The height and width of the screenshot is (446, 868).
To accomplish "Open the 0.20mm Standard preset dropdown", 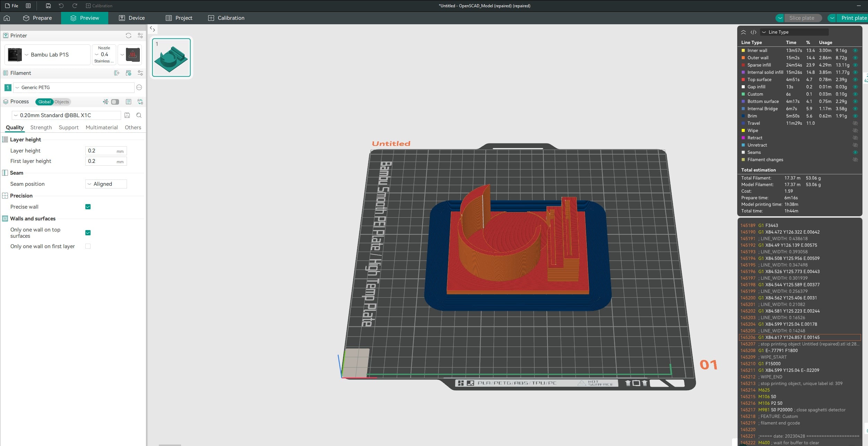I will pos(66,115).
